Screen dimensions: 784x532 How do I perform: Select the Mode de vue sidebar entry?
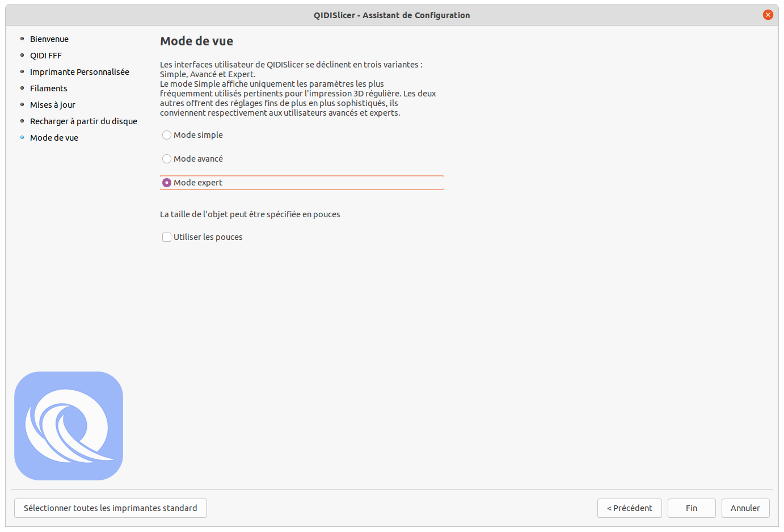pyautogui.click(x=54, y=138)
